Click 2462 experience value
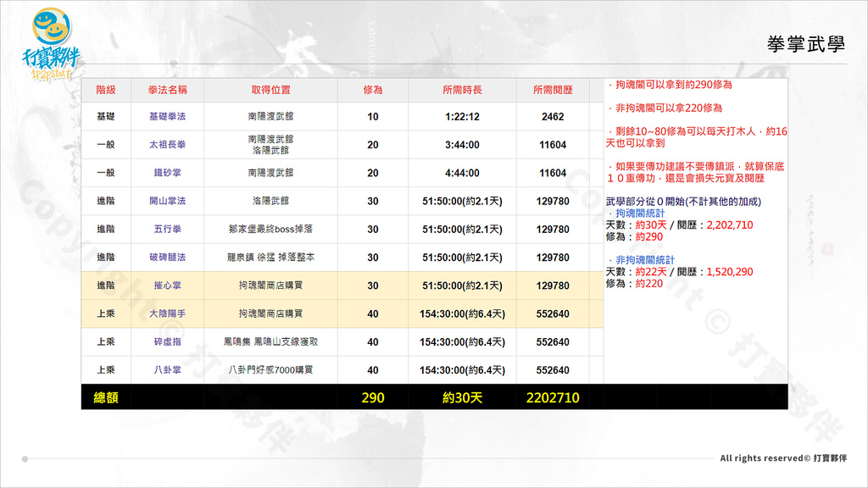Screen dimensions: 868x488 click(553, 117)
